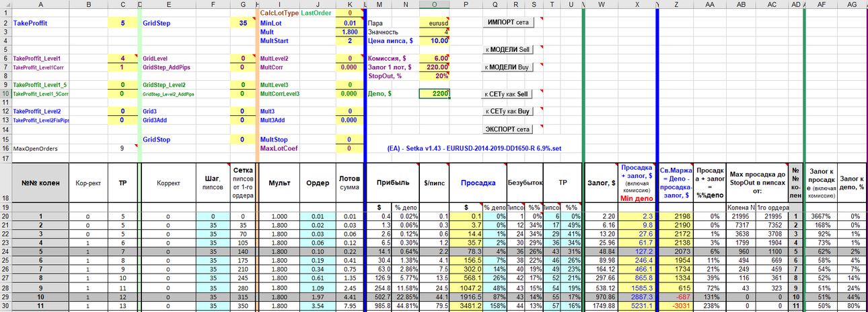Viewport: 868px width, 312px height.
Task: Select row 24 header
Action: pos(5,251)
